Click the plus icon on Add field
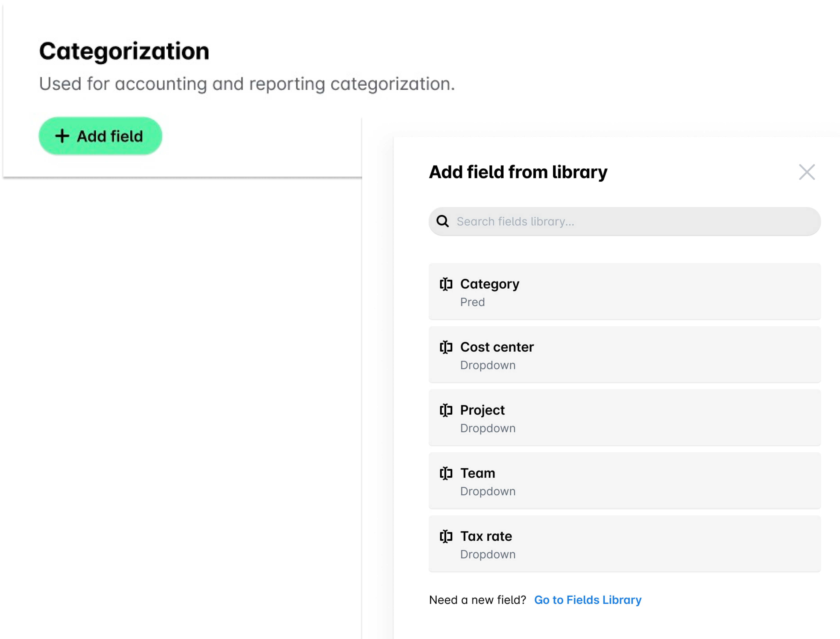The width and height of the screenshot is (840, 639). 62,136
